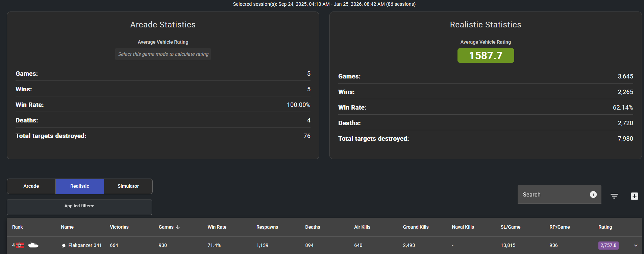644x254 pixels.
Task: Sort table by Win Rate column
Action: pos(217,227)
